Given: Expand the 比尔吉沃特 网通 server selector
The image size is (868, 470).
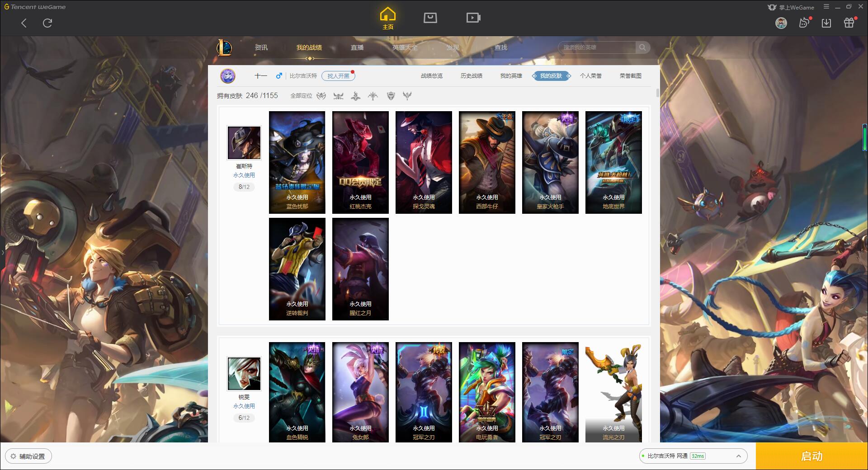Looking at the screenshot, I should [693, 456].
